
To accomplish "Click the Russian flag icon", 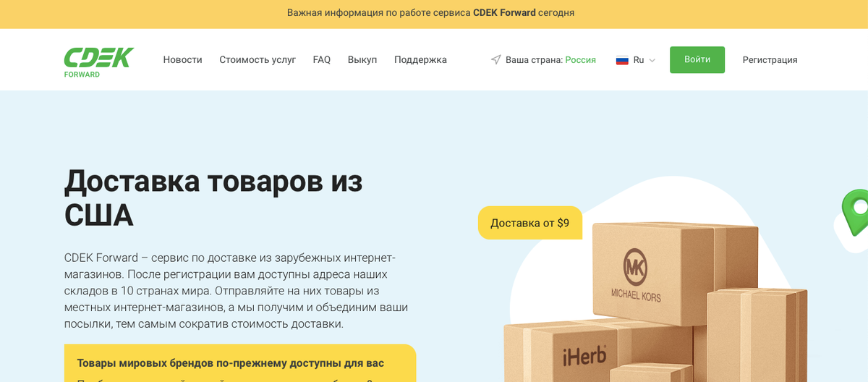I will (622, 60).
